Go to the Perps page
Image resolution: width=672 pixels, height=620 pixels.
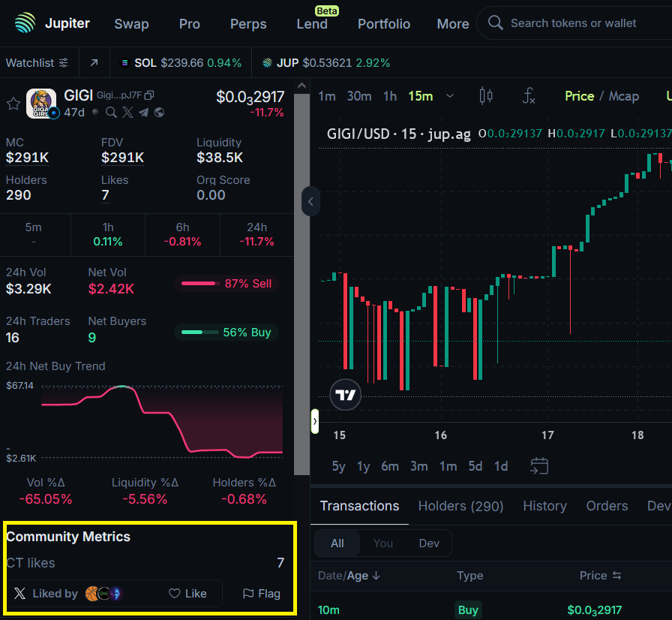tap(248, 23)
